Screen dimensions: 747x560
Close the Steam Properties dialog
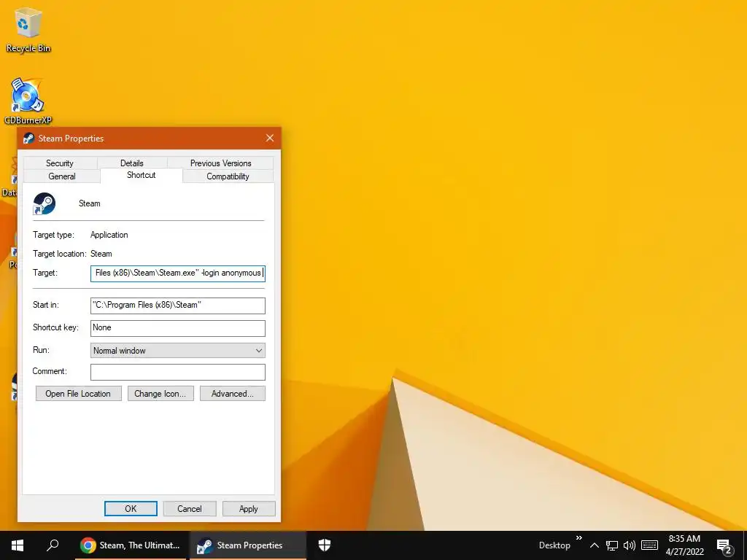coord(270,138)
